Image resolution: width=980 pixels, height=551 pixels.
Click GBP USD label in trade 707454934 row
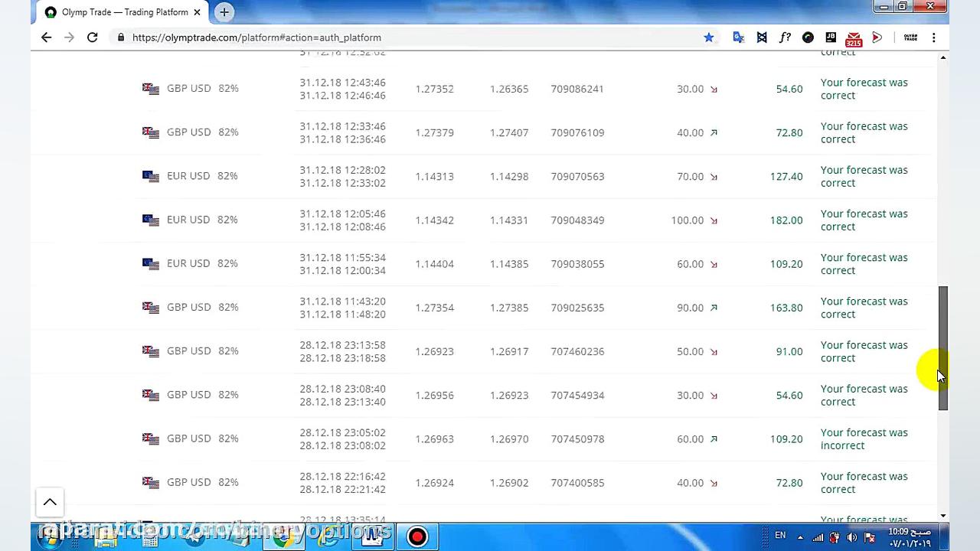pyautogui.click(x=188, y=395)
